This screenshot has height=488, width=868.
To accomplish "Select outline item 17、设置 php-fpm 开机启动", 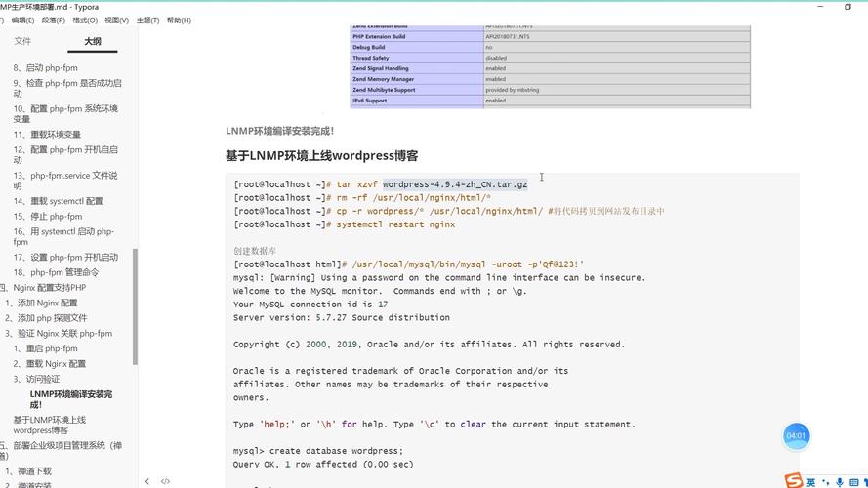I will pyautogui.click(x=65, y=258).
